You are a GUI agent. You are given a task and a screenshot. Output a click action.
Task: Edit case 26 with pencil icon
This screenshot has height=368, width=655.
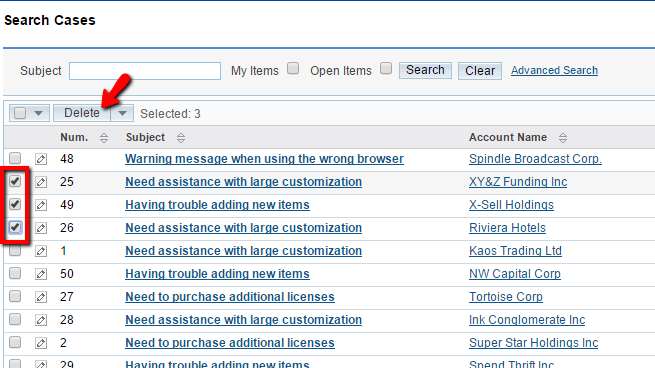41,228
